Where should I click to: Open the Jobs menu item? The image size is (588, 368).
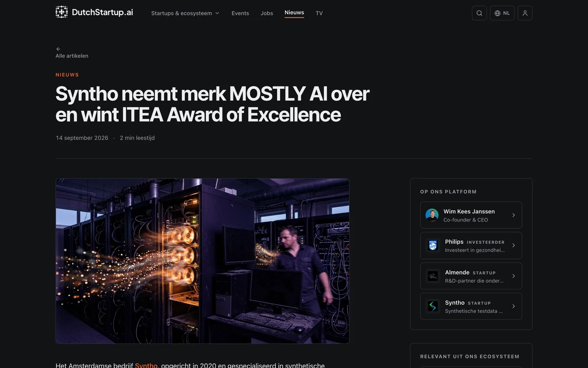pos(267,13)
